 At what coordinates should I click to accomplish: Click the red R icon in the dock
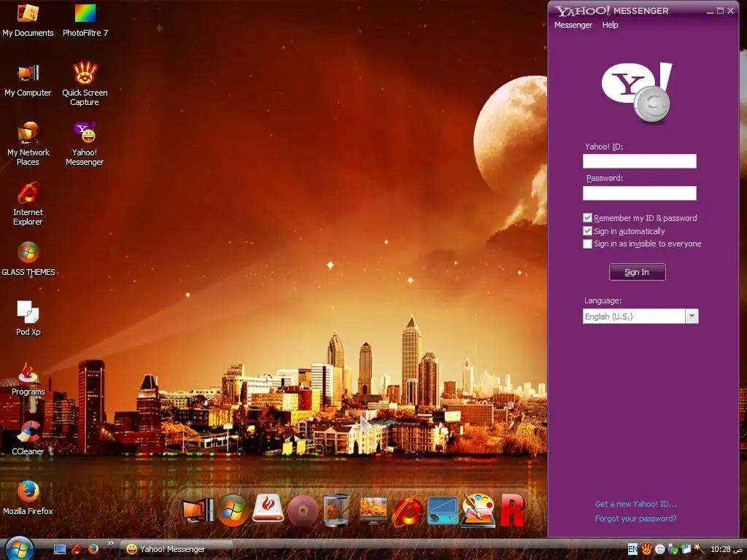(x=512, y=510)
